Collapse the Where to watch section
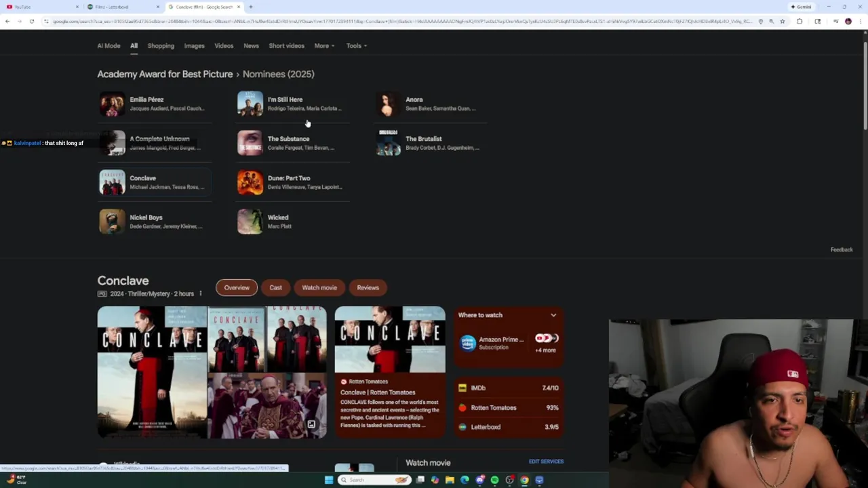The height and width of the screenshot is (488, 868). point(553,315)
